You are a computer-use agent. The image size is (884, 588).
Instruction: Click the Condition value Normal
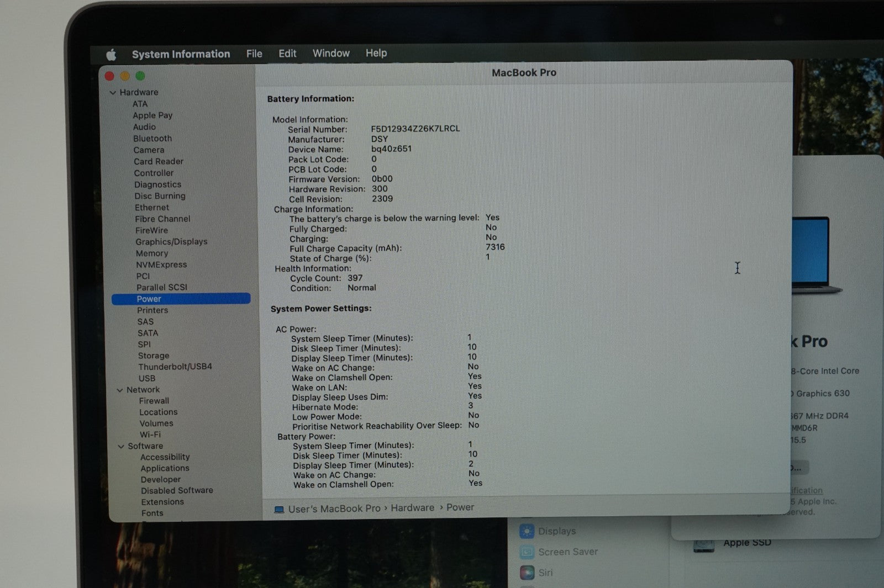coord(362,288)
